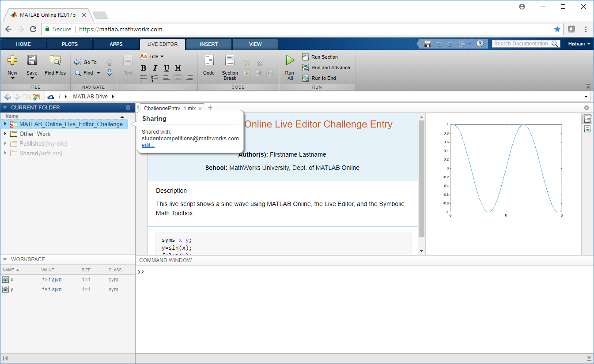Click the Undo arrow in top bar
The image size is (594, 364).
pyautogui.click(x=439, y=44)
